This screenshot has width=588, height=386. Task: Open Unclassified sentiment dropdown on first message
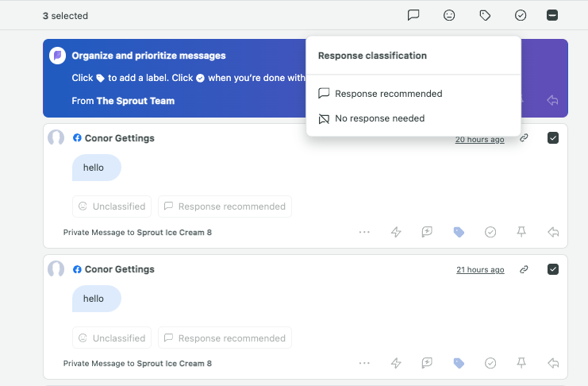point(112,207)
